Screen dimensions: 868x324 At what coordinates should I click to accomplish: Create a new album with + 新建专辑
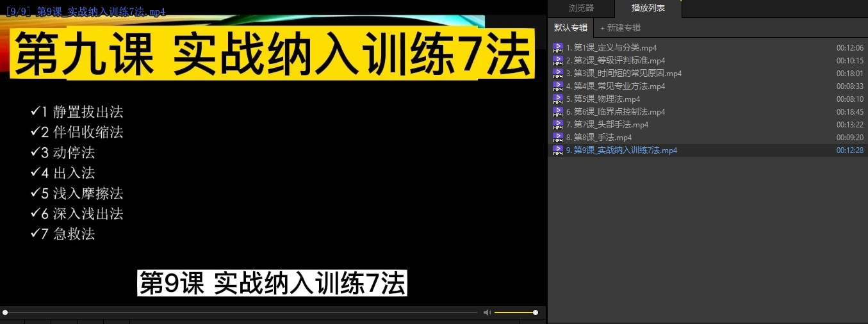620,28
